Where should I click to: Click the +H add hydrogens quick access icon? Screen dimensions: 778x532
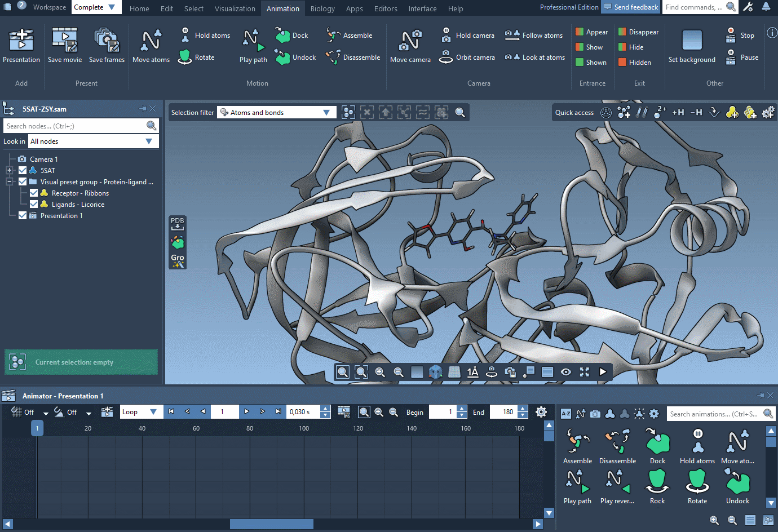tap(678, 112)
